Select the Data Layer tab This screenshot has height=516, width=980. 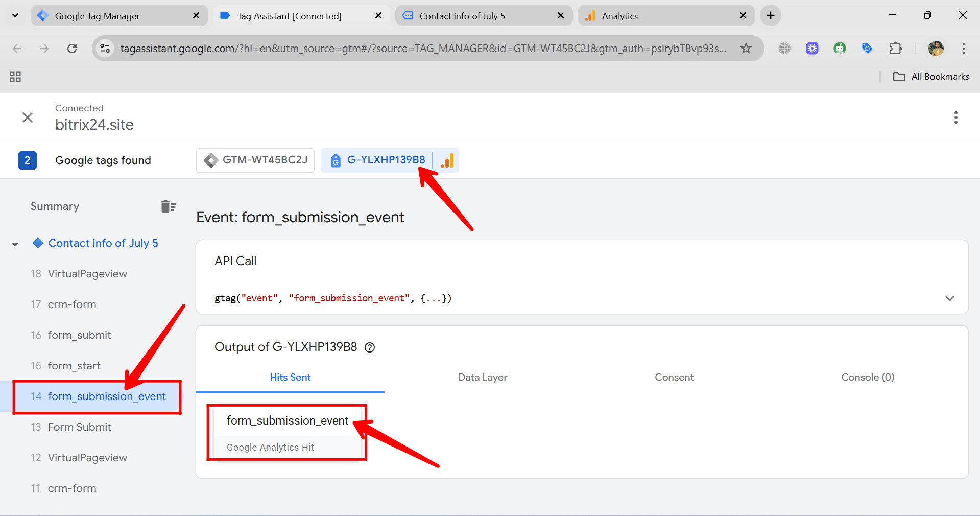pyautogui.click(x=483, y=378)
